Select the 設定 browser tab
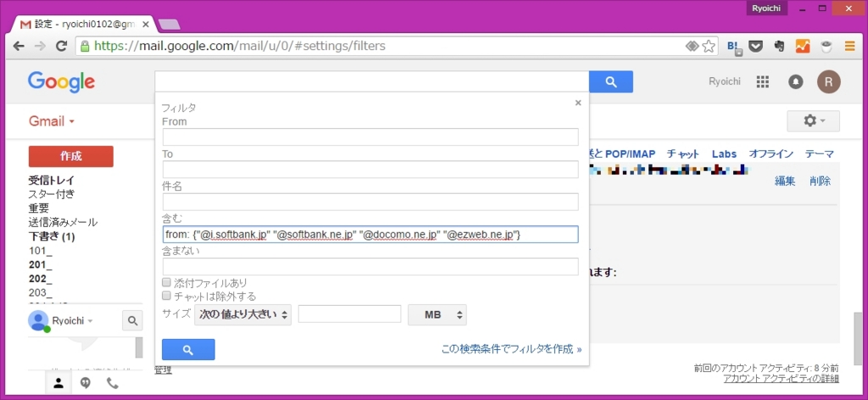868x400 pixels. (x=83, y=25)
